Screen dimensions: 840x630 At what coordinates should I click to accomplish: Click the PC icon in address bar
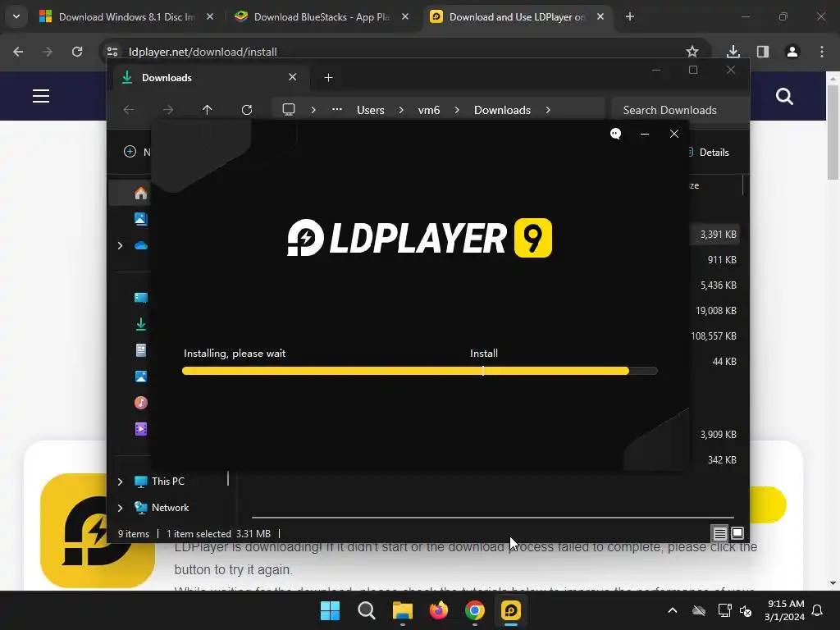(x=289, y=110)
